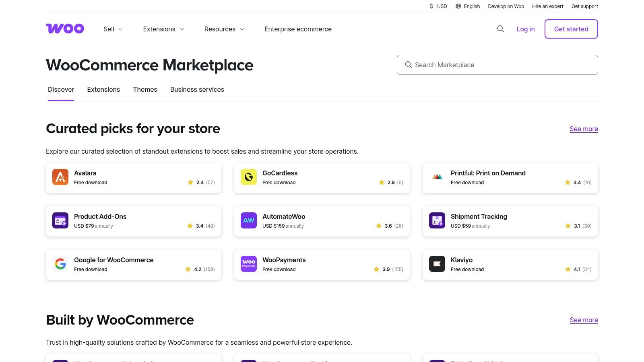Click the Woo logo to go home
Viewport: 644px width, 362px height.
tap(65, 29)
